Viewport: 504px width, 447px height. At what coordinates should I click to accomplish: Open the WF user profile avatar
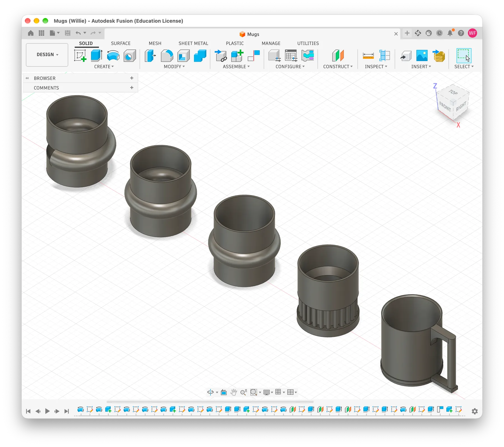point(472,33)
